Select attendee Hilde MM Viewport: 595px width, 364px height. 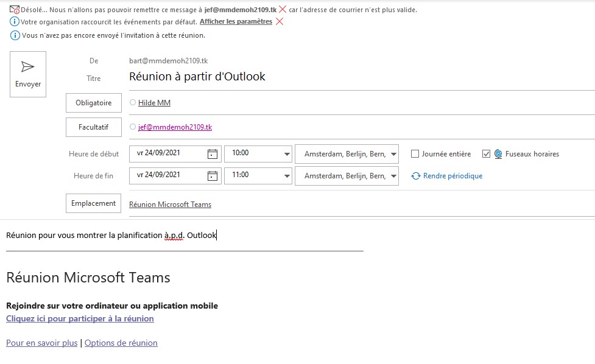point(154,103)
